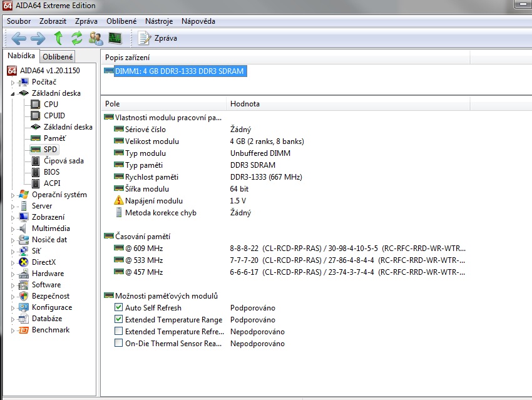The width and height of the screenshot is (532, 400).
Task: Toggle Extended Temperature Refre... checkbox
Action: (118, 331)
